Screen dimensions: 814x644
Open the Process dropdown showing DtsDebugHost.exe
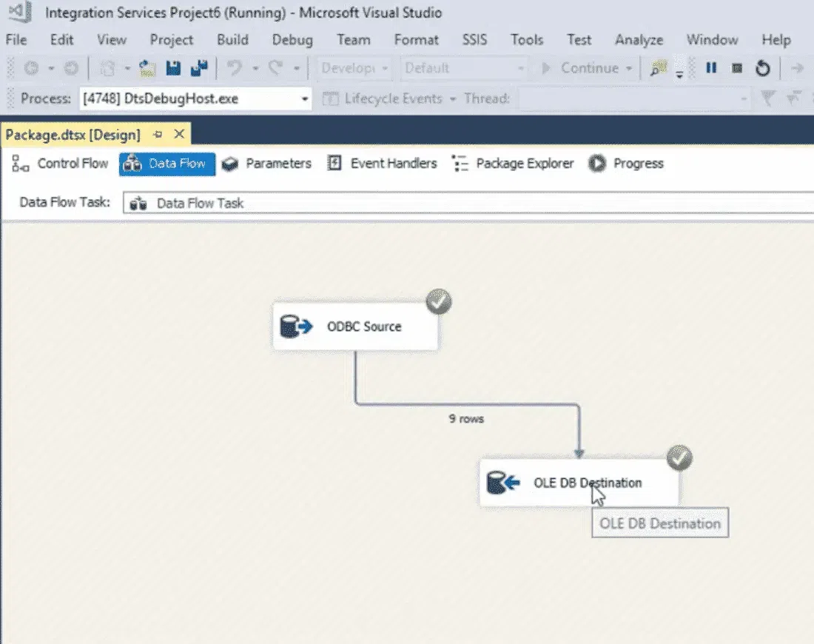(195, 98)
